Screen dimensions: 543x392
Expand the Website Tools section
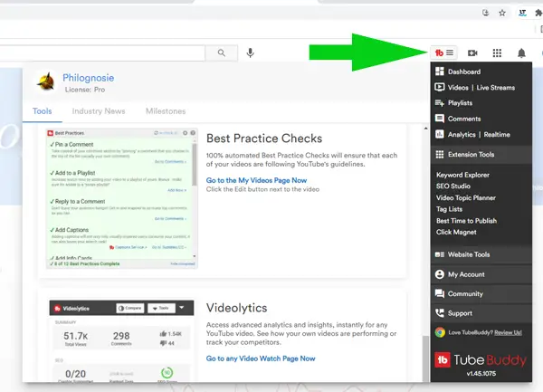click(481, 254)
